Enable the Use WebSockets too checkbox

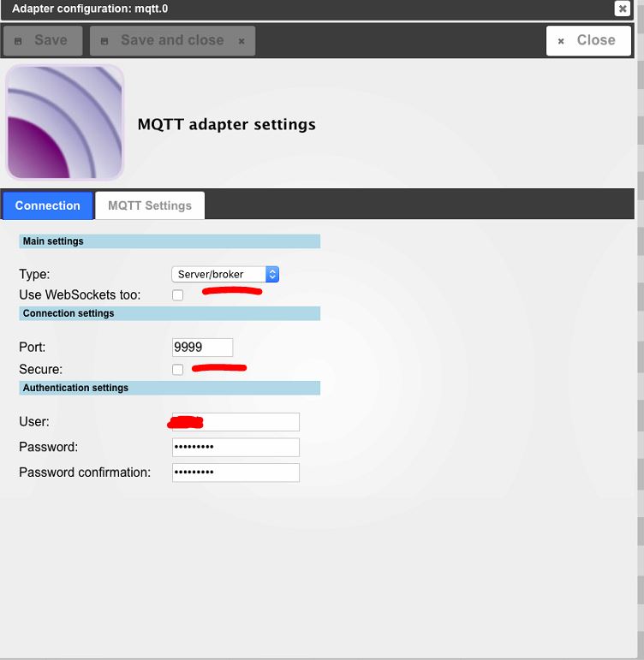(x=178, y=295)
